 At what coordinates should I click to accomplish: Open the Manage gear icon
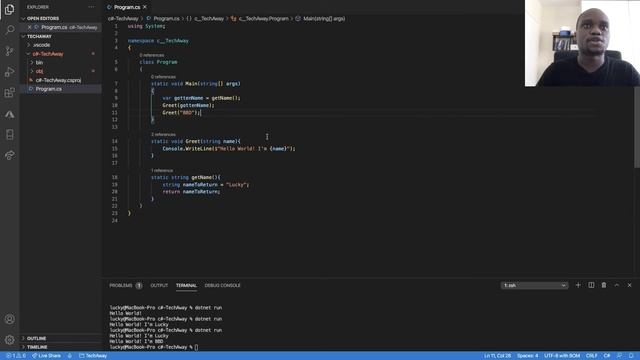[9, 340]
